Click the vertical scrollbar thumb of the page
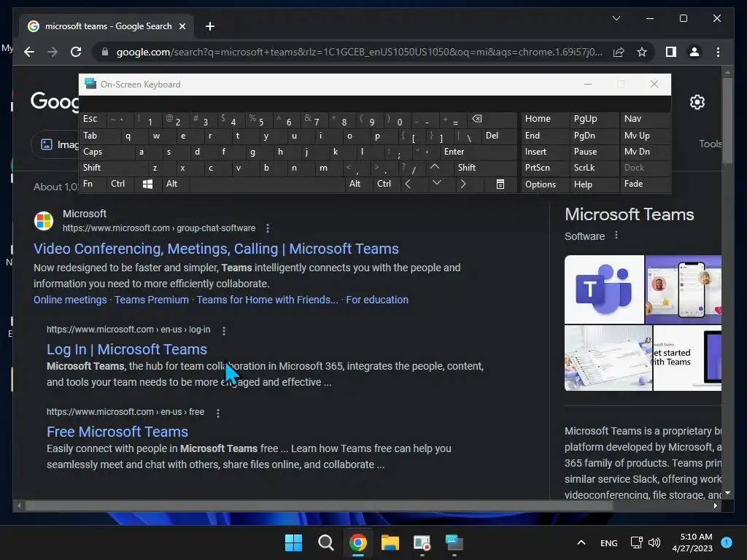Image resolution: width=747 pixels, height=560 pixels. point(727,120)
